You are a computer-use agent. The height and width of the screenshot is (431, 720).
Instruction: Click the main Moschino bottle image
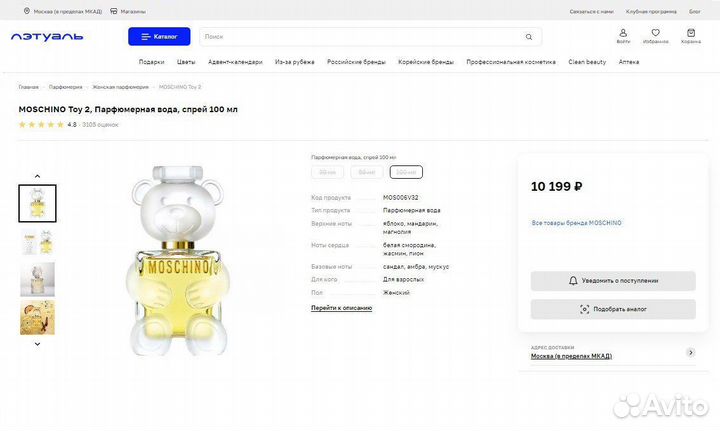pos(178,260)
